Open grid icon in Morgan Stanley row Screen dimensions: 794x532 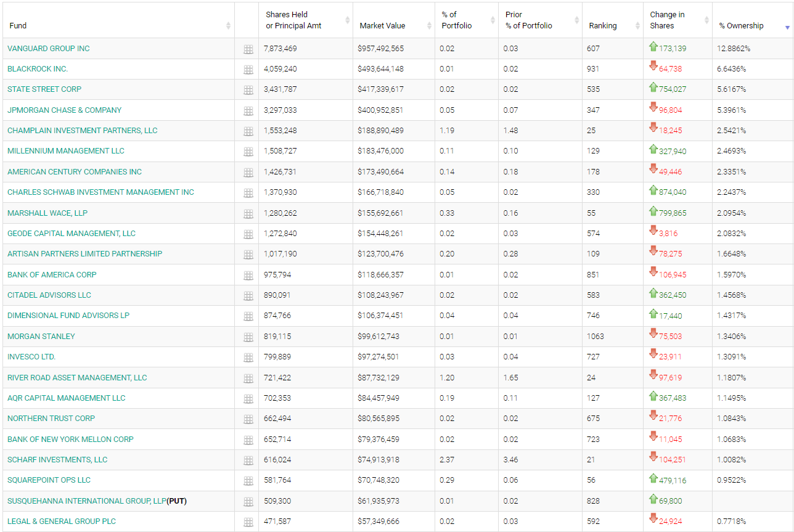pos(248,337)
